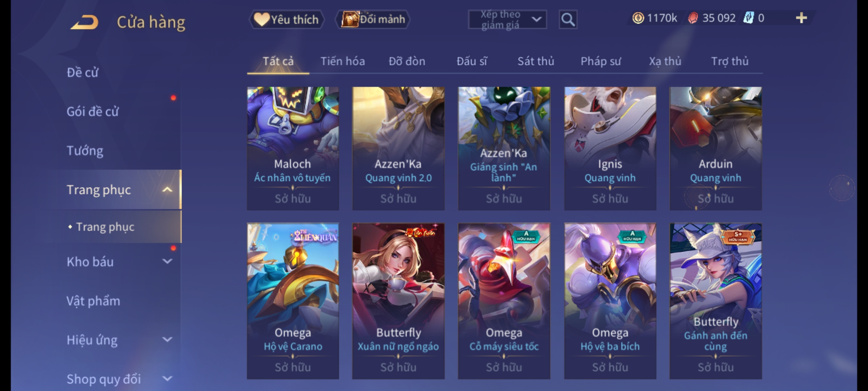Tap the golden back arrow icon

(x=85, y=22)
